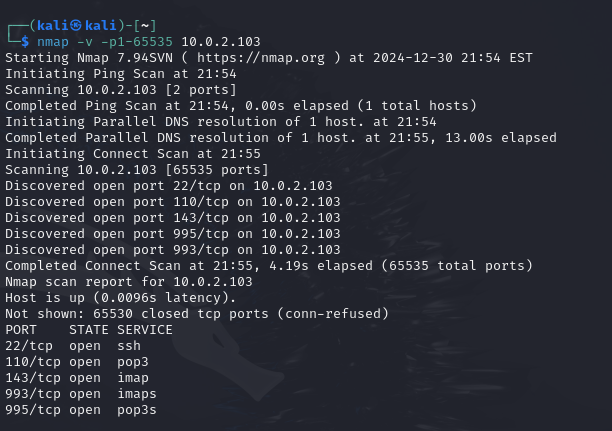Click the 'Host is up' latency line
The image size is (612, 431).
click(x=121, y=298)
